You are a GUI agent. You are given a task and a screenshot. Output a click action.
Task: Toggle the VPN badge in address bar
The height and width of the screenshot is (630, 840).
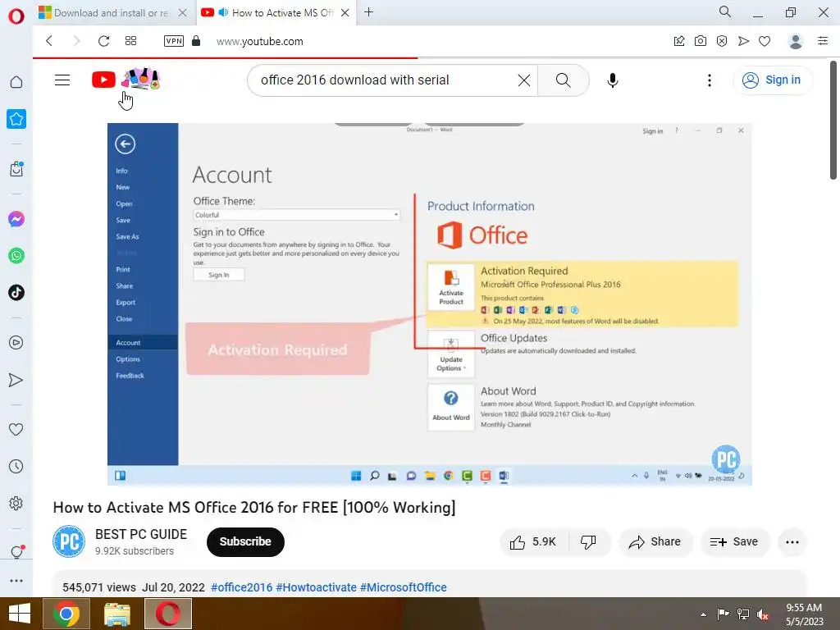[174, 41]
